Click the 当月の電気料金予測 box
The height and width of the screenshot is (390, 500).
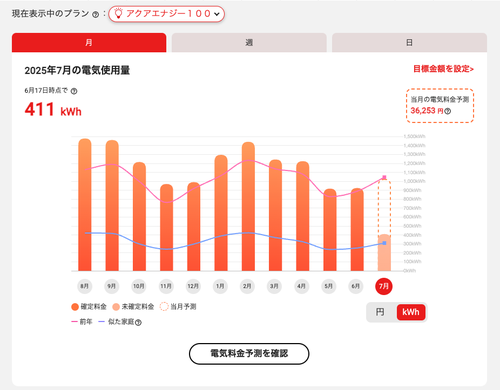[x=440, y=106]
